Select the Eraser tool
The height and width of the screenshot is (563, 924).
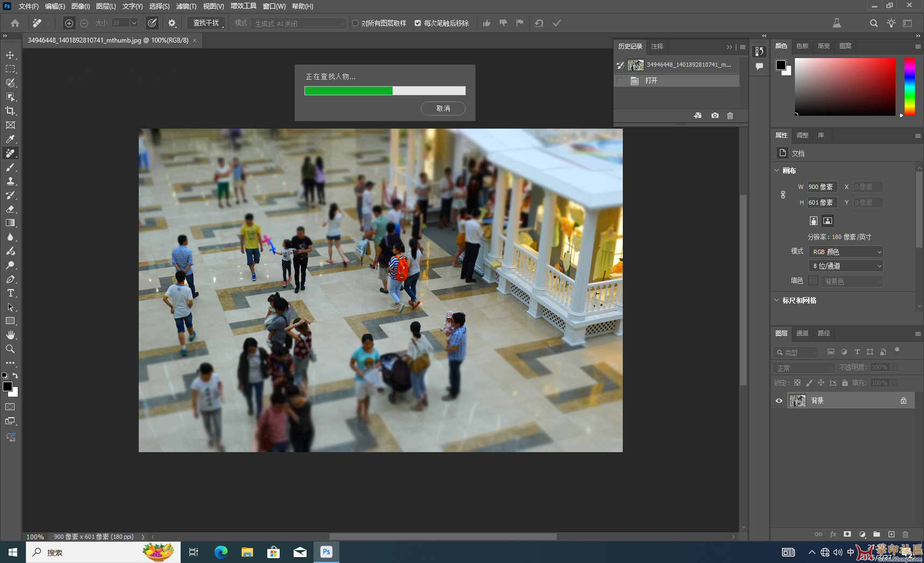[10, 209]
